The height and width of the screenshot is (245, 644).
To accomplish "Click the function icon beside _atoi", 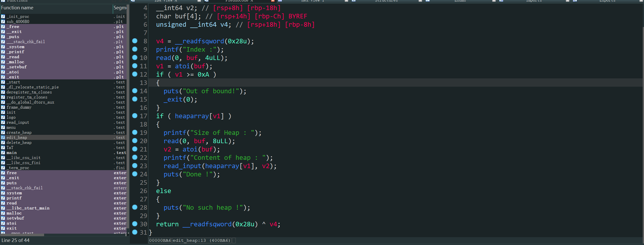I will [3, 72].
